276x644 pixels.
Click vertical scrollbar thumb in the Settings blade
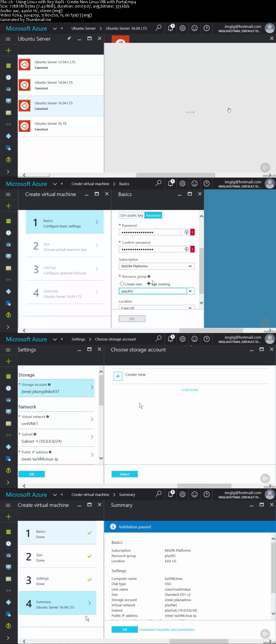(x=101, y=390)
